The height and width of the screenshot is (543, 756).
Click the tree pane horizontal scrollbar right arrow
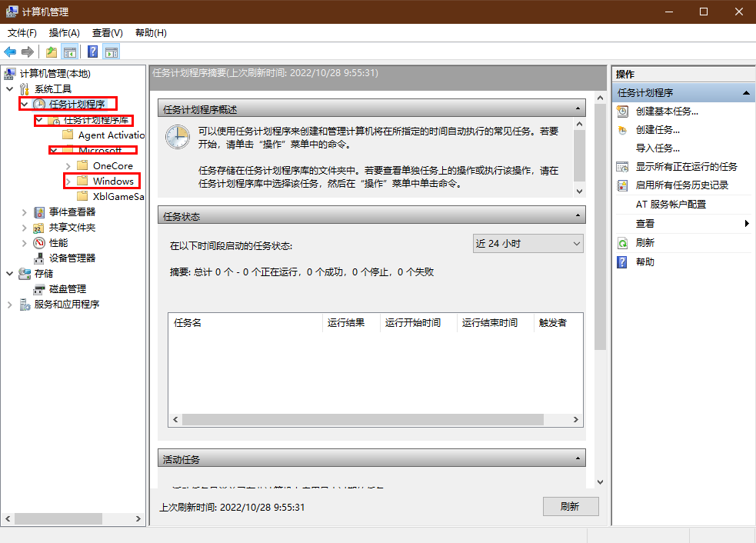[x=138, y=519]
